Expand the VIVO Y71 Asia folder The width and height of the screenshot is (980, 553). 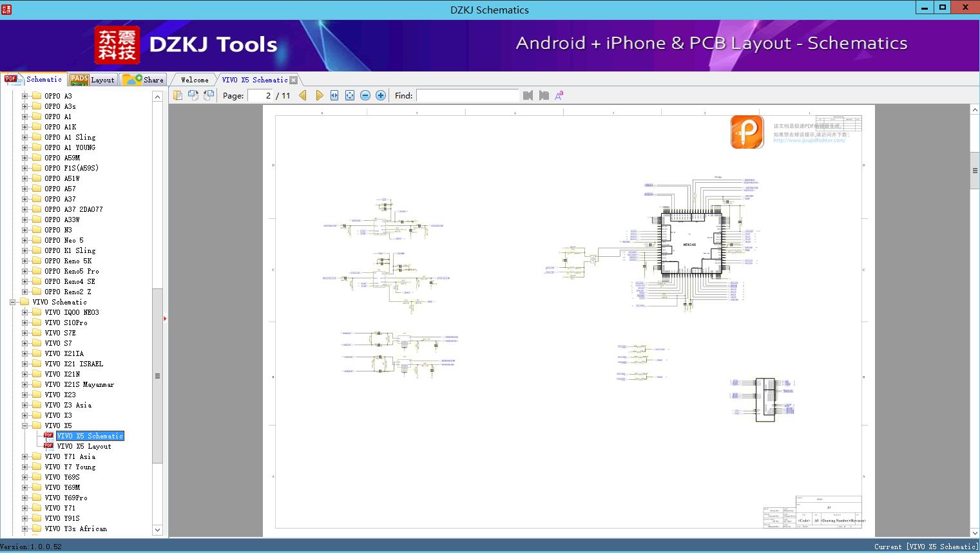click(24, 456)
